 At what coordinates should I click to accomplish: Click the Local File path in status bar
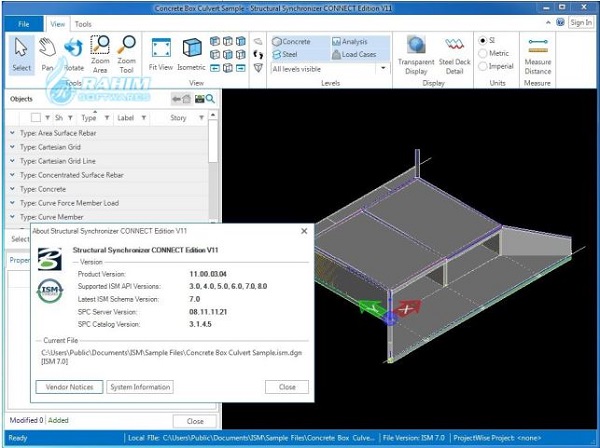click(251, 438)
